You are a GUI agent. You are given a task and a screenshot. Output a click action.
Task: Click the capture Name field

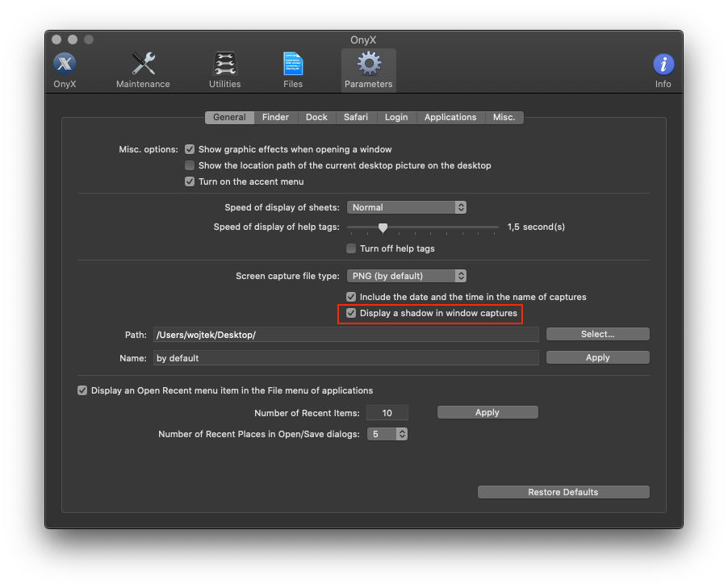point(346,358)
